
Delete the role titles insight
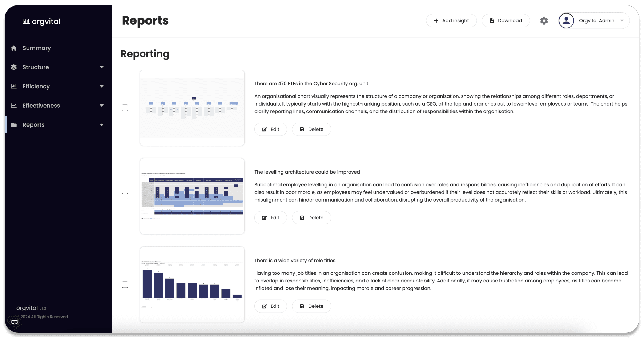pyautogui.click(x=311, y=306)
